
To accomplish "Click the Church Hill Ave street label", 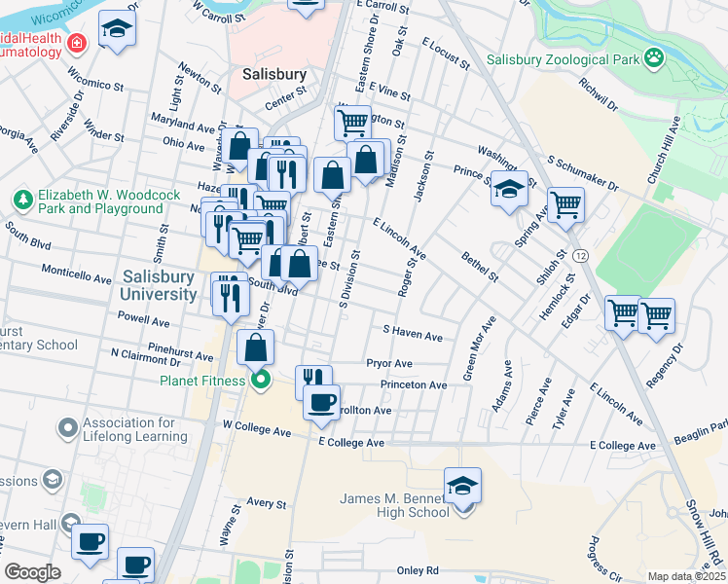I will (x=664, y=150).
